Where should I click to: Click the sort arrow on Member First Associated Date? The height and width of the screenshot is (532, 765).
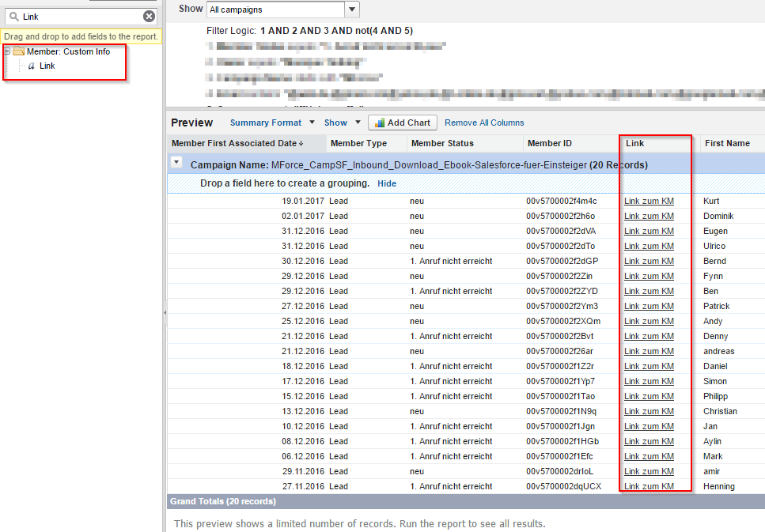(x=301, y=143)
